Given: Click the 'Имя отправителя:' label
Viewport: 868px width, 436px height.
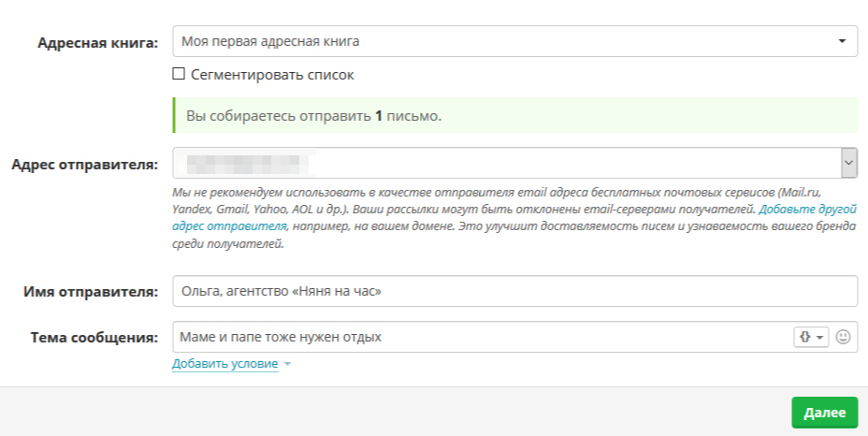Looking at the screenshot, I should point(91,291).
